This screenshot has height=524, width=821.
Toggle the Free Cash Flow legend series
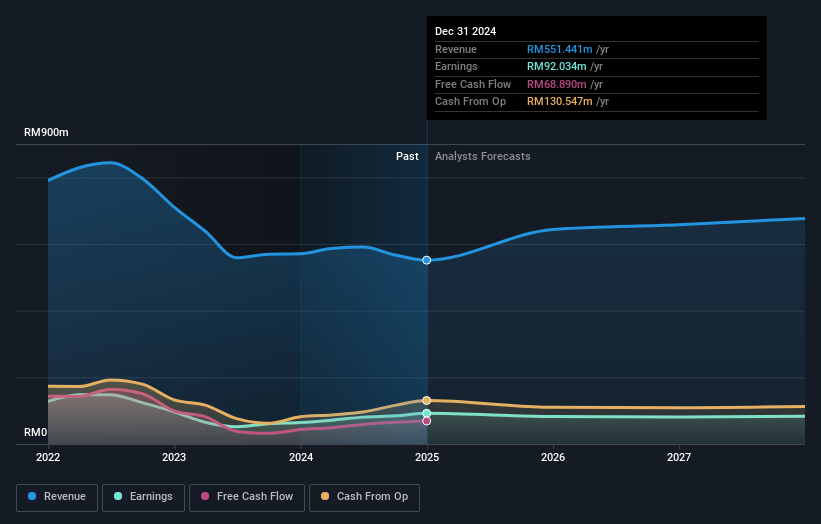point(247,497)
